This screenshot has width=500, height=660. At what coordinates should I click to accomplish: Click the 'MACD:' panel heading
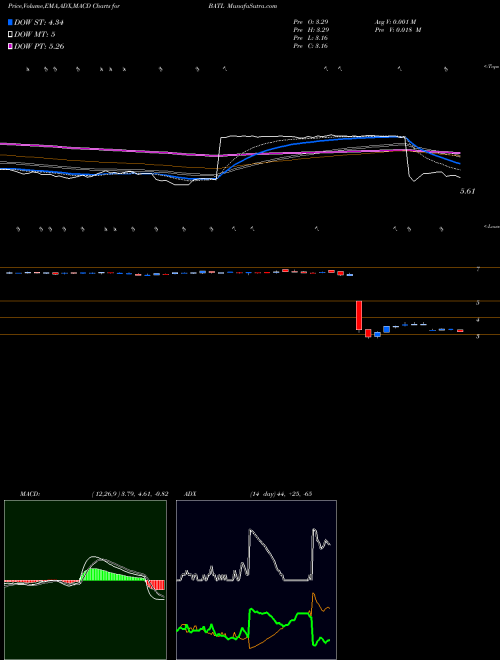point(30,494)
